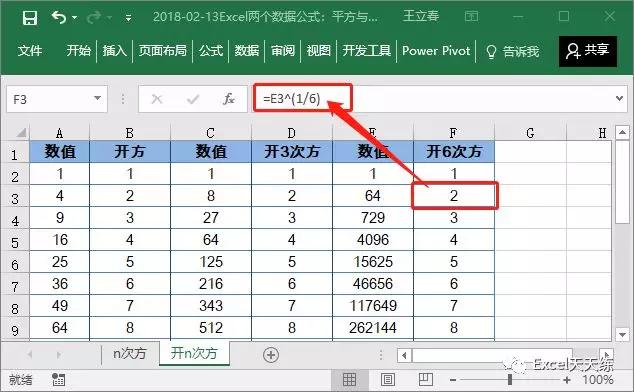This screenshot has width=634, height=392.
Task: Click the Redo arrow icon
Action: pos(94,17)
